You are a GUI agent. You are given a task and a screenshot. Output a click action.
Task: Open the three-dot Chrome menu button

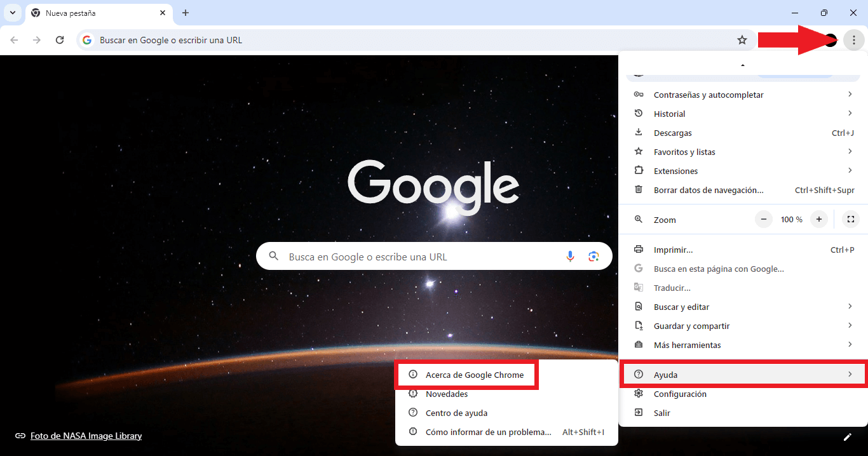tap(853, 40)
